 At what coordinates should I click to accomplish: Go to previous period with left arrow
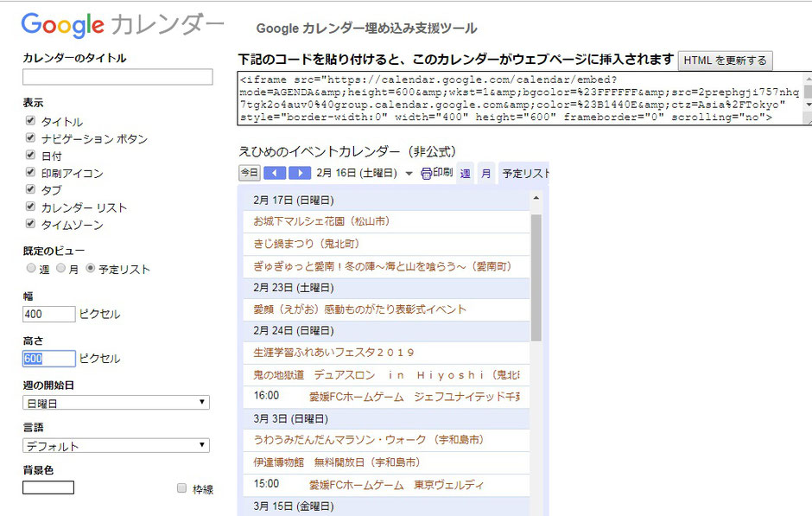275,173
